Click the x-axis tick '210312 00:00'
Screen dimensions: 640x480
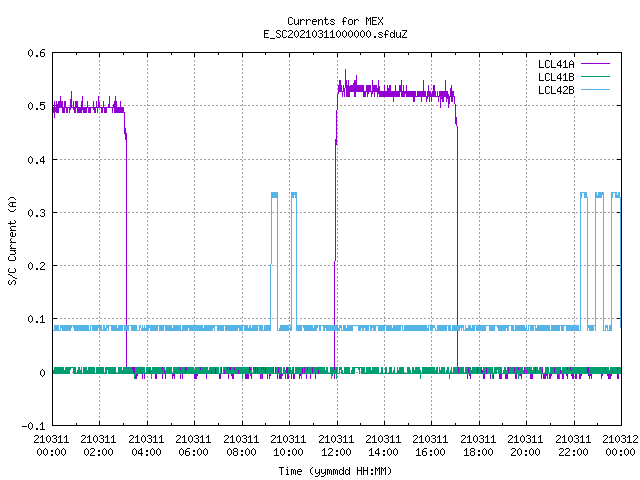620,446
